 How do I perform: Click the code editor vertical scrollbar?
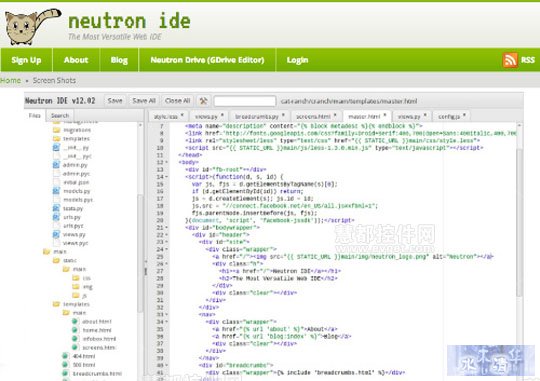click(x=520, y=222)
